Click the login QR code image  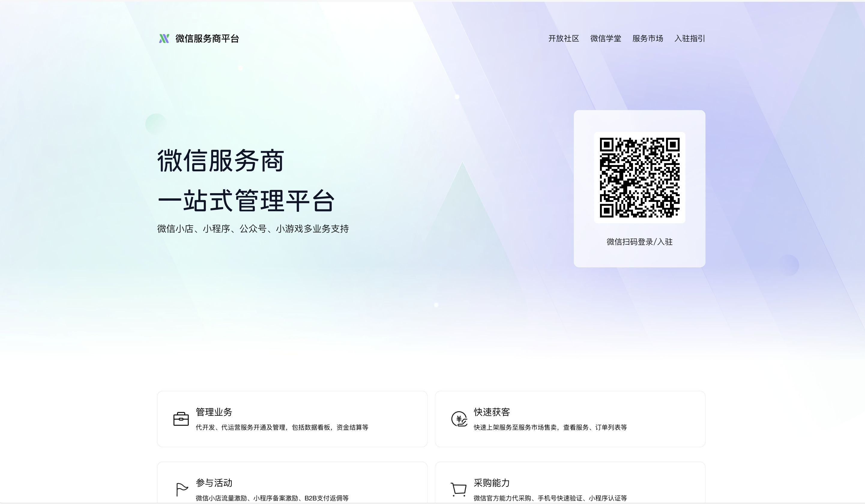640,177
